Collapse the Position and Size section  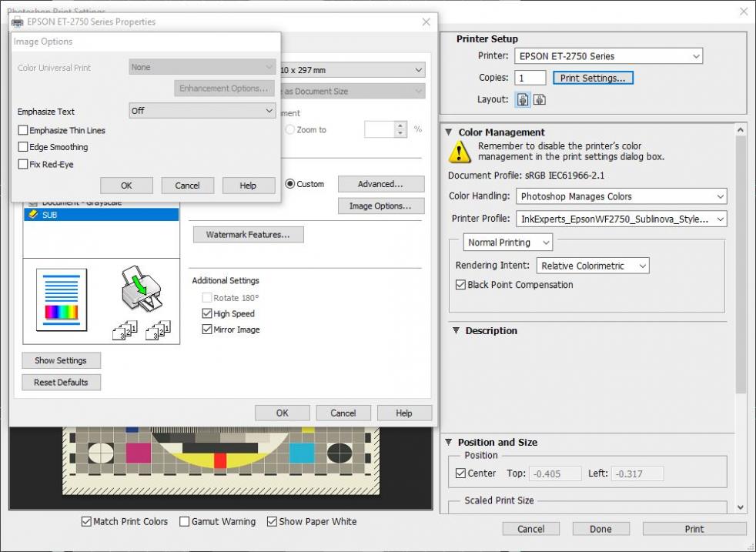tap(449, 442)
